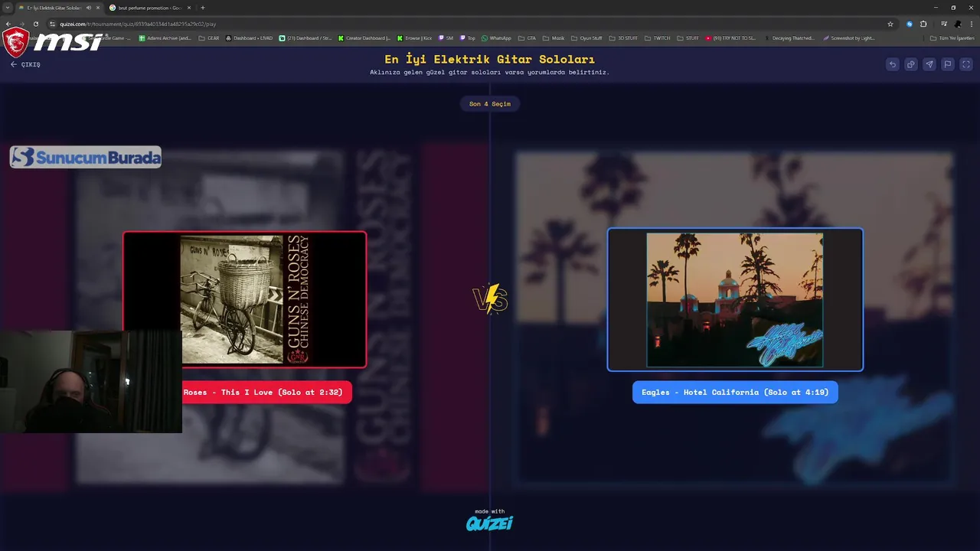Open the browser profile avatar
This screenshot has width=980, height=551.
pos(958,24)
